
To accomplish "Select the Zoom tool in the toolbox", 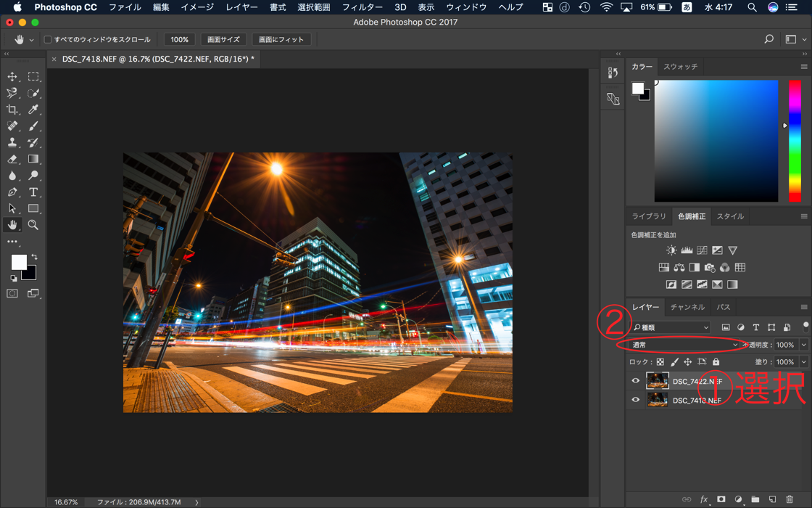I will 33,225.
